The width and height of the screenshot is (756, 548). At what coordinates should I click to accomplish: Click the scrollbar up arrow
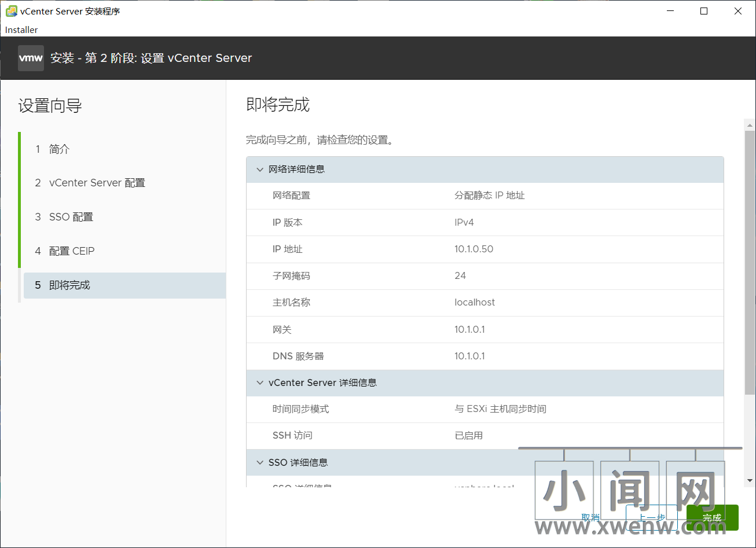click(x=750, y=125)
